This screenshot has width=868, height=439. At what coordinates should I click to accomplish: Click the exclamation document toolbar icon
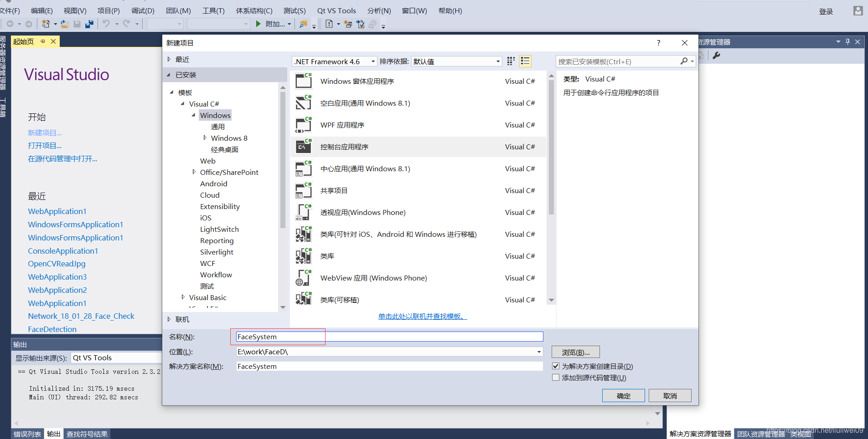coord(329,24)
